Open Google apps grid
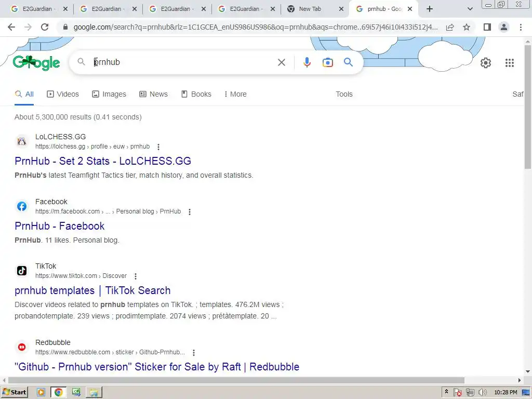The image size is (532, 399). [x=509, y=63]
